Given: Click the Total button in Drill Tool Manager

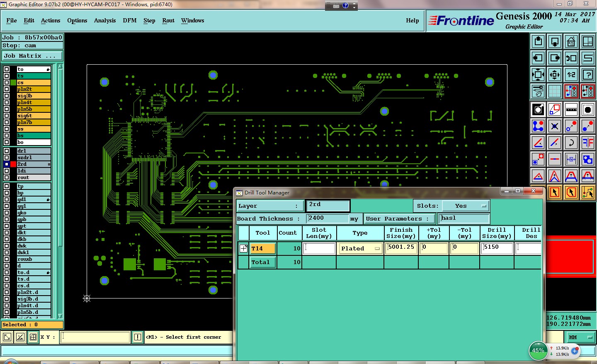Looking at the screenshot, I should coord(263,262).
